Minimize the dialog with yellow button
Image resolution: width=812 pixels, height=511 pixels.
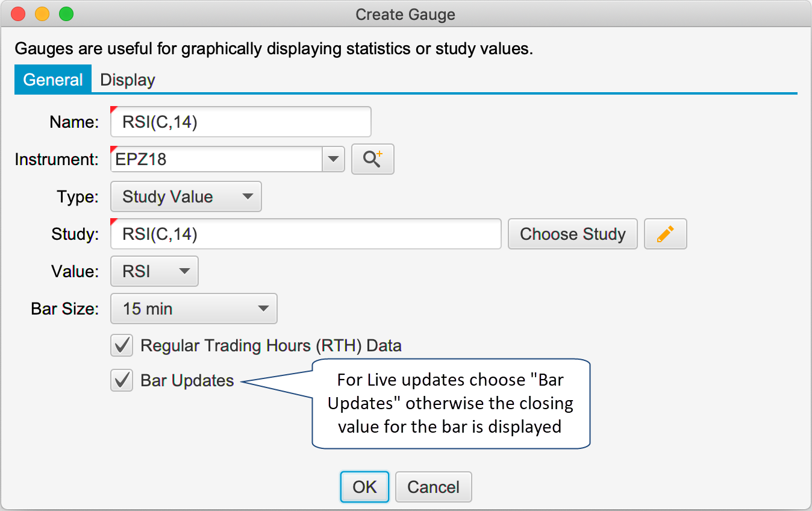coord(42,14)
